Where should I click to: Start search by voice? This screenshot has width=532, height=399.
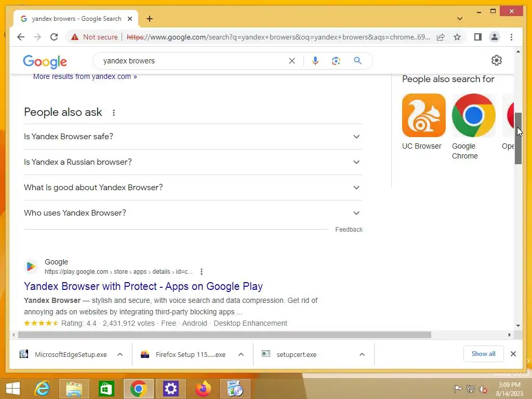(x=315, y=61)
